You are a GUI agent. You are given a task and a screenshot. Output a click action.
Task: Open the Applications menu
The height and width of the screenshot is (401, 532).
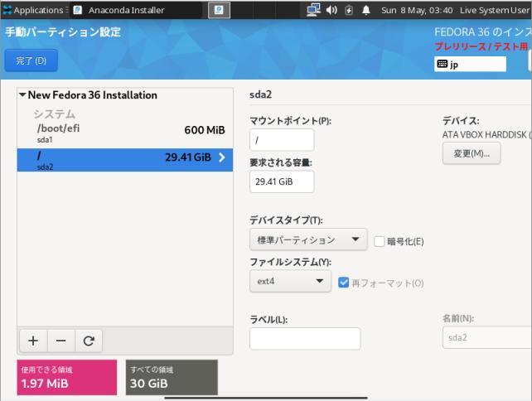click(x=35, y=10)
